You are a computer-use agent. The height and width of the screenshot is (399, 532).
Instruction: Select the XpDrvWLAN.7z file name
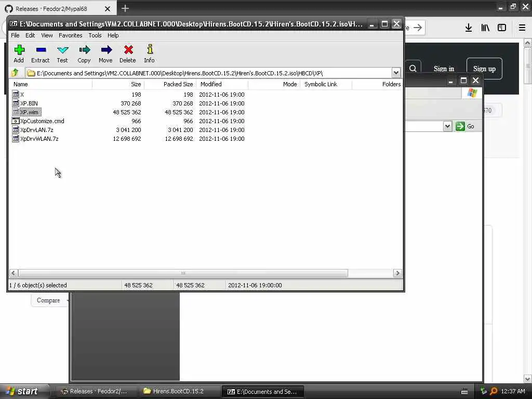(39, 138)
